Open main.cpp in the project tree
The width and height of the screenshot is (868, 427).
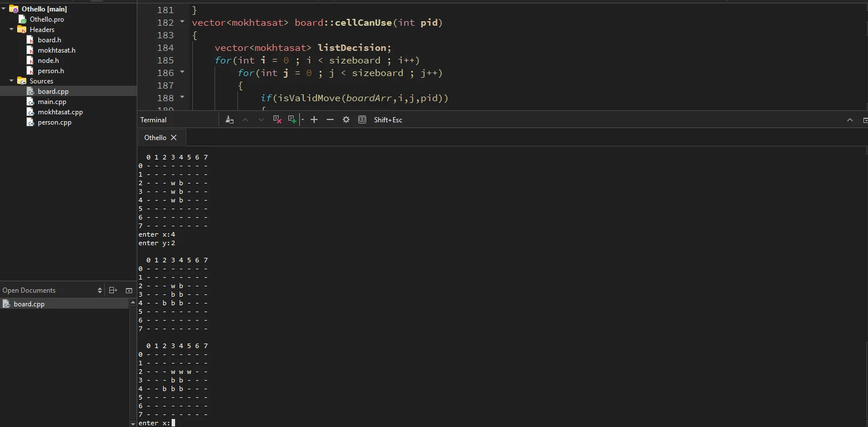[51, 102]
